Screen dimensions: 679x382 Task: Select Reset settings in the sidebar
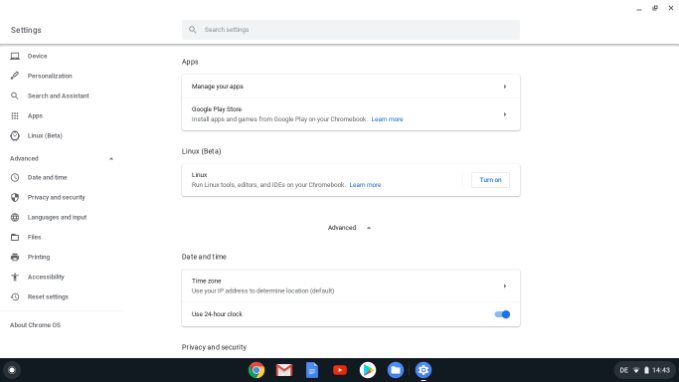[48, 297]
